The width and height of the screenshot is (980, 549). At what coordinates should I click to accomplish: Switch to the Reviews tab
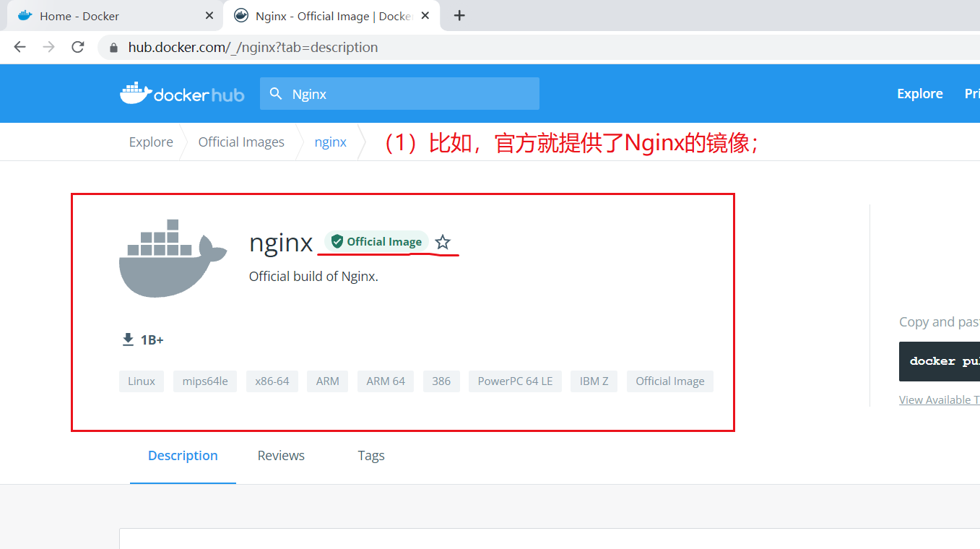pyautogui.click(x=280, y=455)
